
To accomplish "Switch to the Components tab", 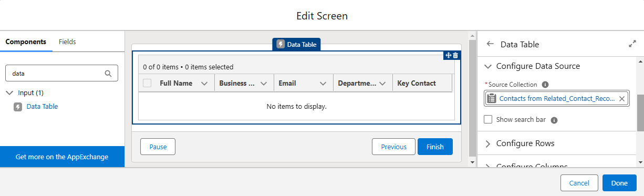I will (26, 42).
